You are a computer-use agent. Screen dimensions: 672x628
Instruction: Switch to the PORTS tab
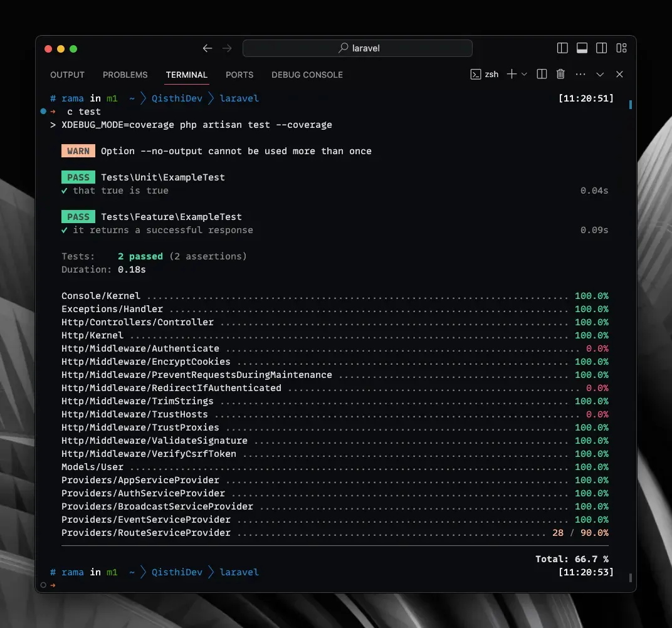coord(239,75)
